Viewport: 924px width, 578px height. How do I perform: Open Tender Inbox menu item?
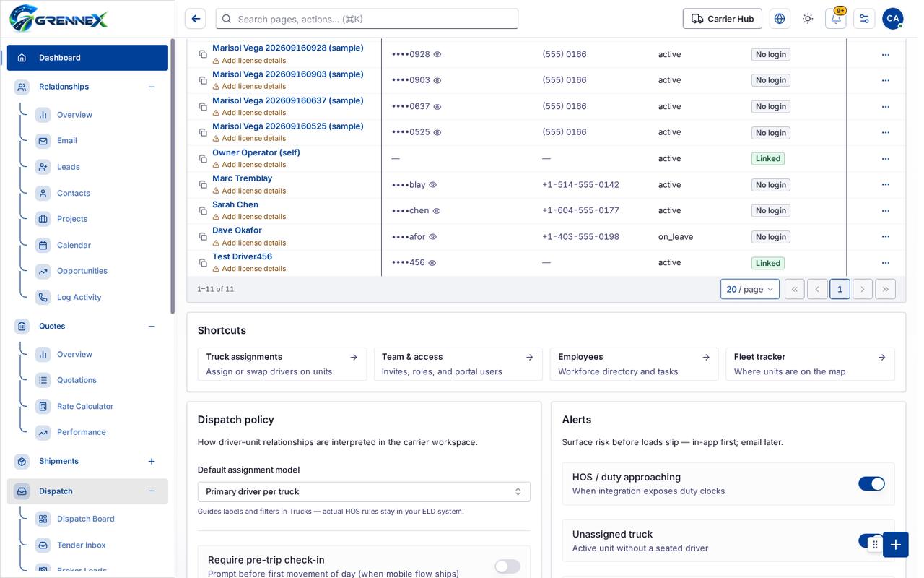pyautogui.click(x=82, y=545)
